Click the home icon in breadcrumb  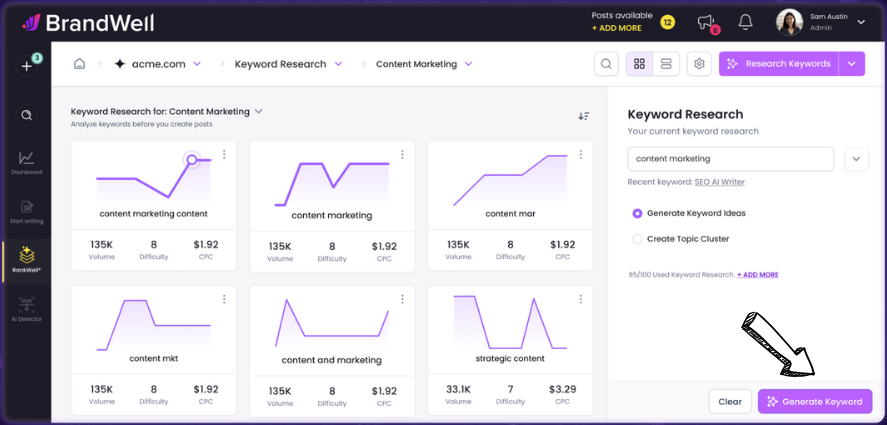pyautogui.click(x=80, y=64)
